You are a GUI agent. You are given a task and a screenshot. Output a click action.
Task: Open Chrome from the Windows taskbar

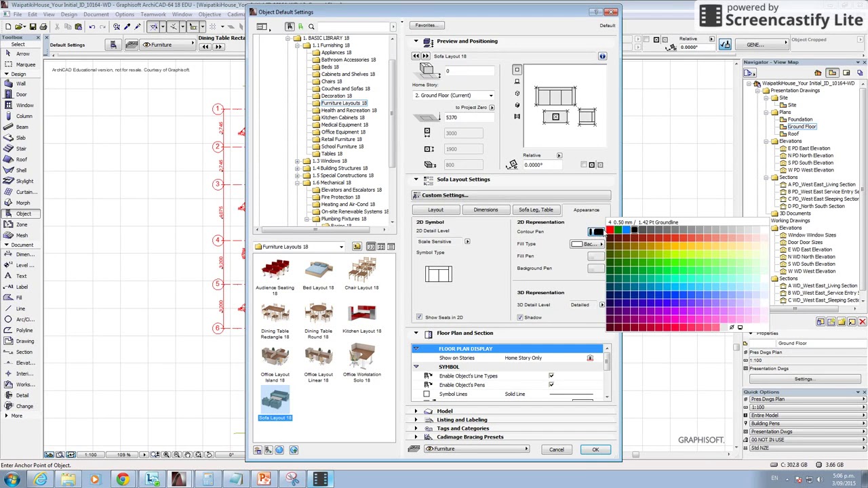click(x=122, y=480)
